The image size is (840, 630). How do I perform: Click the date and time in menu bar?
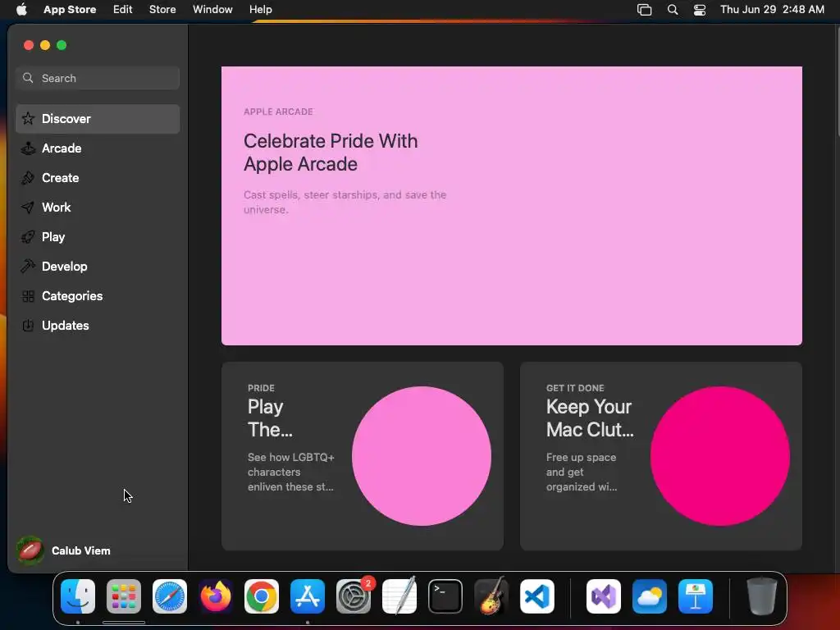click(772, 10)
